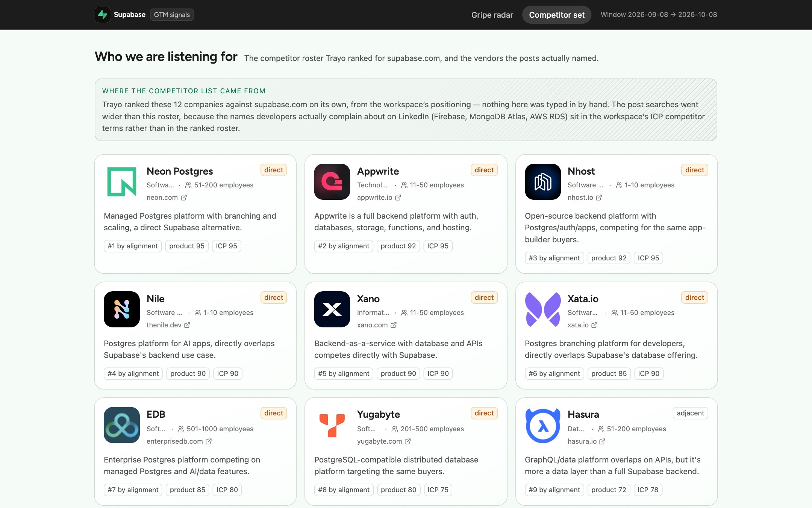
Task: Click the #1 by alignment chip
Action: click(x=133, y=246)
